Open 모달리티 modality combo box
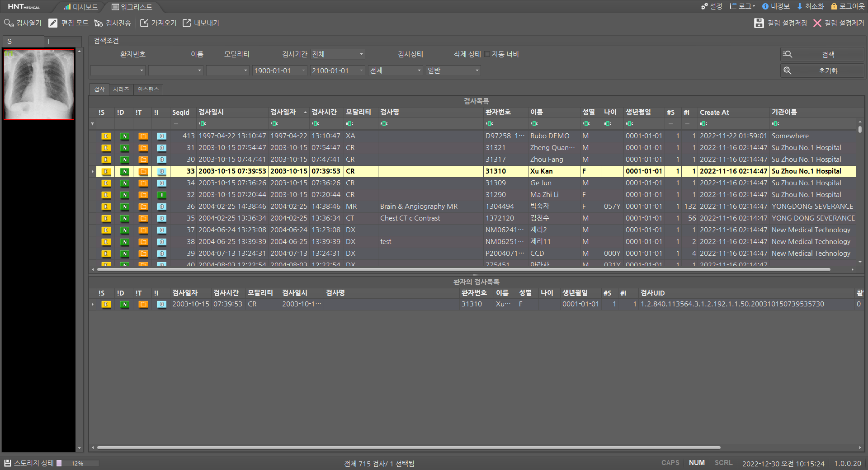868x470 pixels. (227, 70)
